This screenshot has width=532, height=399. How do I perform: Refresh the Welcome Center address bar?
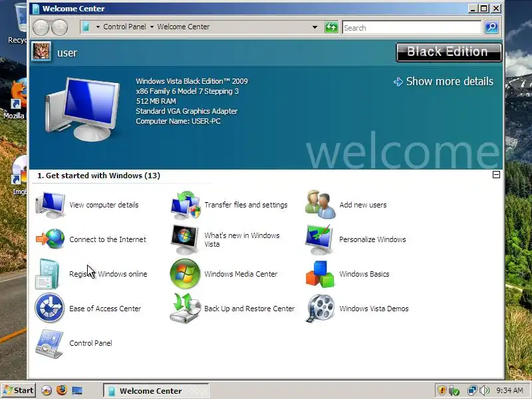(x=331, y=27)
